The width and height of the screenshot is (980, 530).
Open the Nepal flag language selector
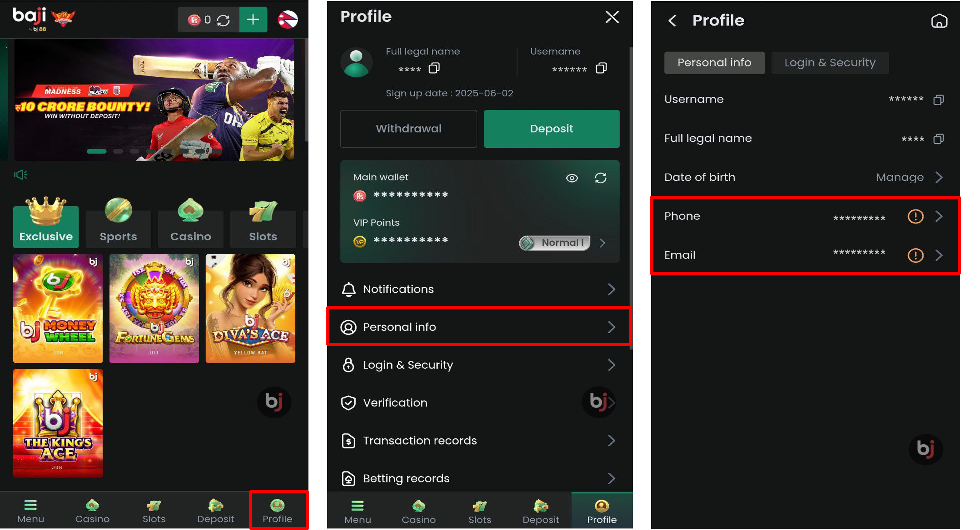pyautogui.click(x=288, y=20)
